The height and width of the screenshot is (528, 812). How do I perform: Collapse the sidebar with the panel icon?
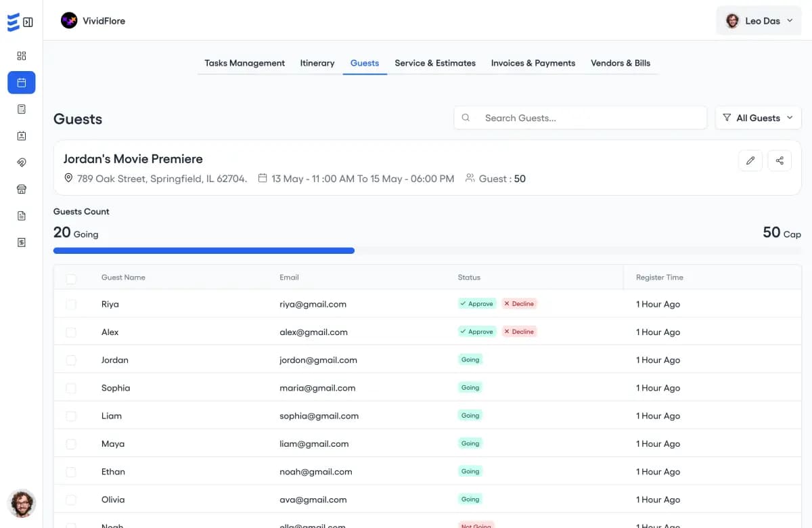click(27, 20)
